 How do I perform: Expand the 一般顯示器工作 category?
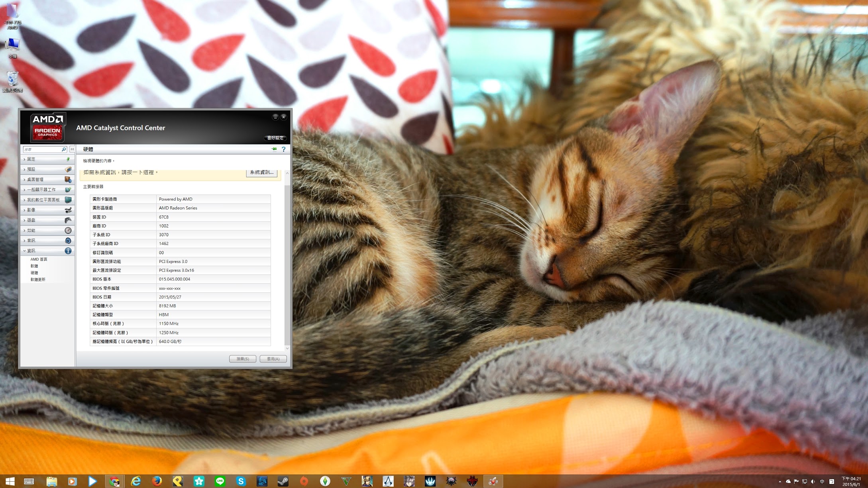(x=41, y=190)
